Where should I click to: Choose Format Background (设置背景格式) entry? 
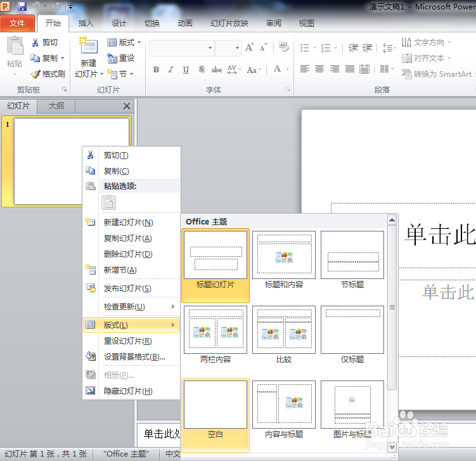coord(132,356)
